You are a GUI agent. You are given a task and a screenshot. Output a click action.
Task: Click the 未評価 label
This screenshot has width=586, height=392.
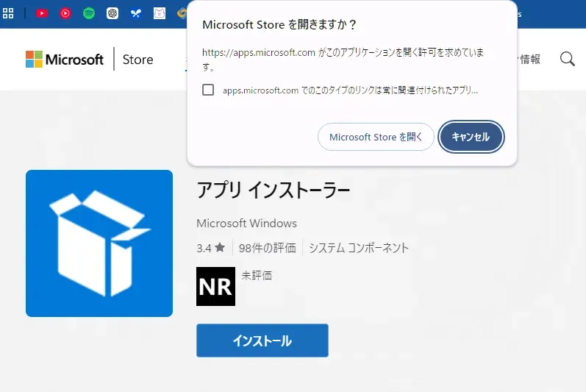(257, 276)
